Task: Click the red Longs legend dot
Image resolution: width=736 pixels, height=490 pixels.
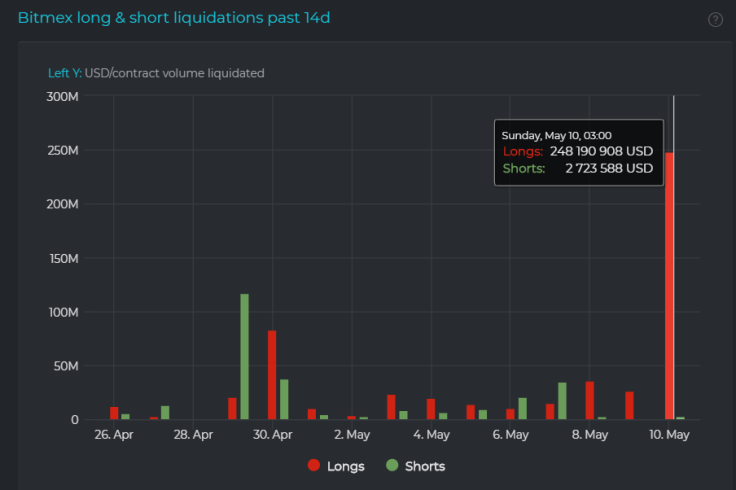Action: [x=314, y=465]
